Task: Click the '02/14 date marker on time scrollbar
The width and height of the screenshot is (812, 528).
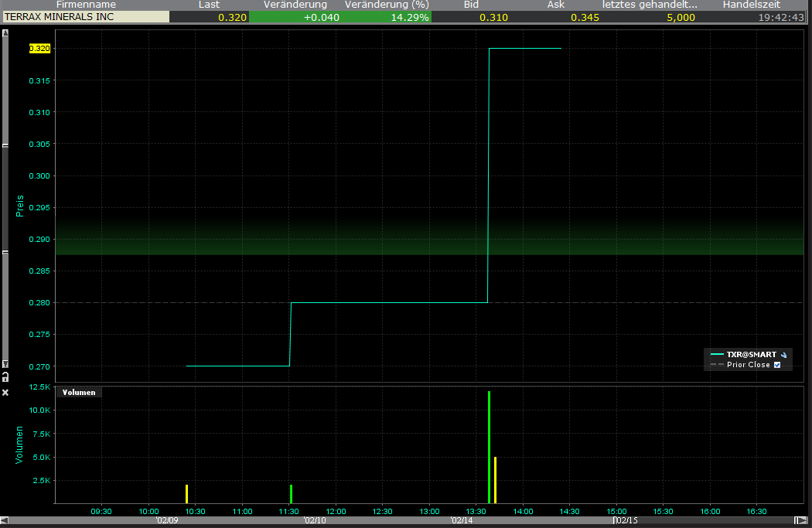Action: [x=462, y=521]
